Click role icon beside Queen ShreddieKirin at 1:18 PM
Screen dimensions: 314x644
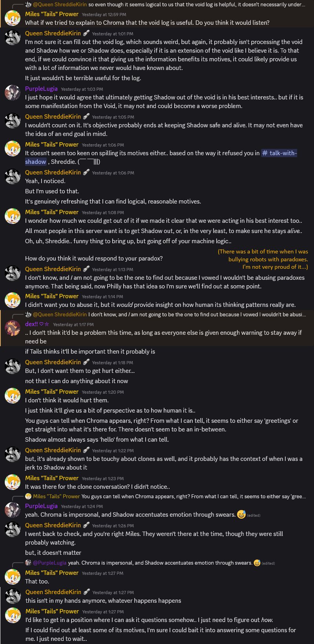(86, 362)
